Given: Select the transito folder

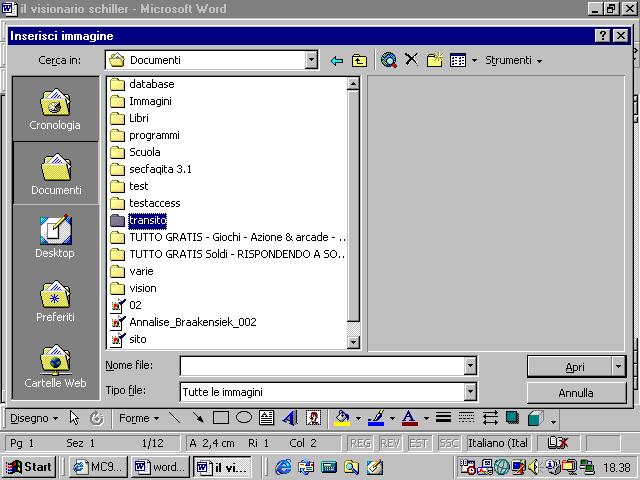Looking at the screenshot, I should pyautogui.click(x=138, y=220).
